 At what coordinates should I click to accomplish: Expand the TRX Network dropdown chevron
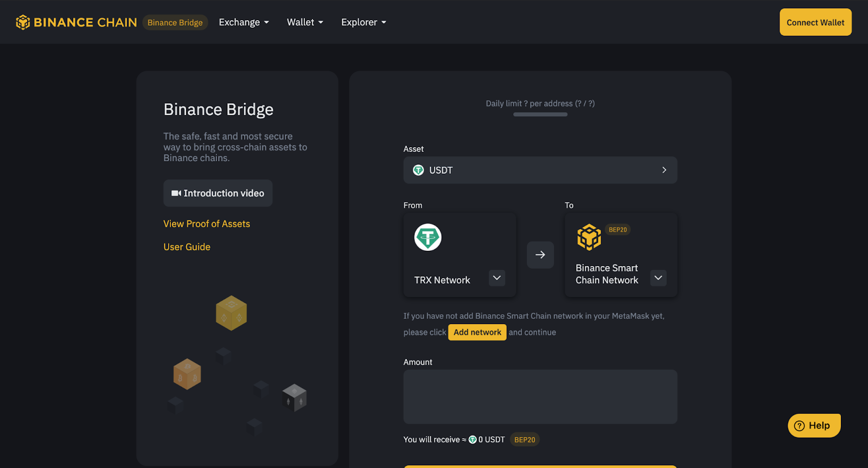pos(497,278)
